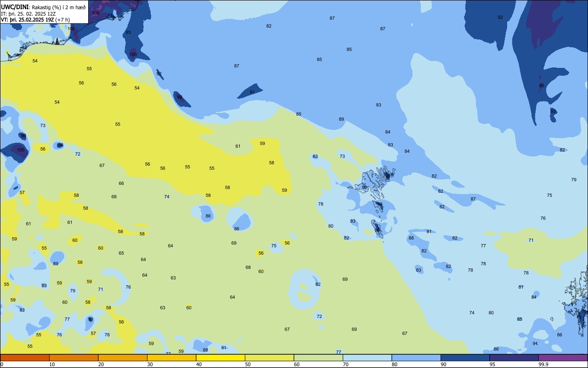
Task: Click the legend tick label "50"
Action: (248, 364)
